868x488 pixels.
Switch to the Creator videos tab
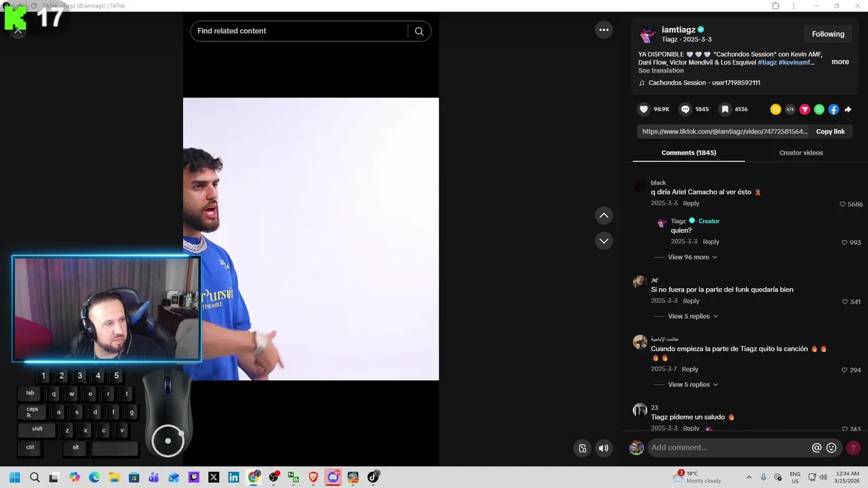[801, 152]
